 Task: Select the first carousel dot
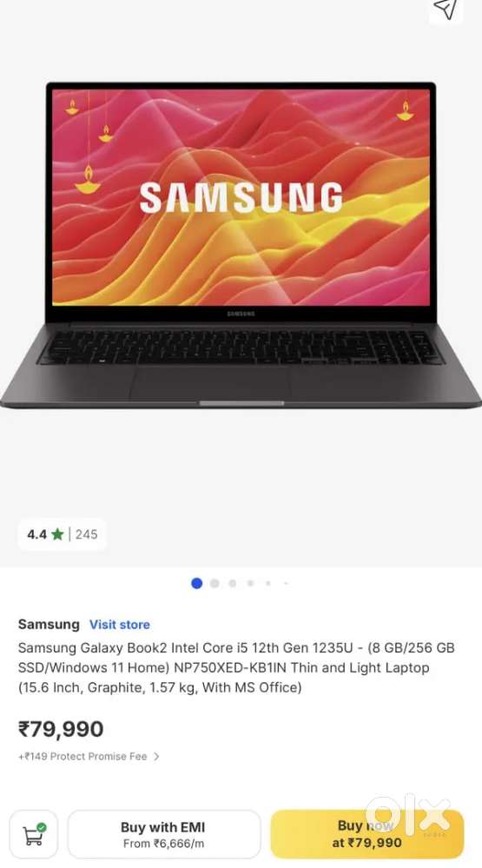click(196, 583)
